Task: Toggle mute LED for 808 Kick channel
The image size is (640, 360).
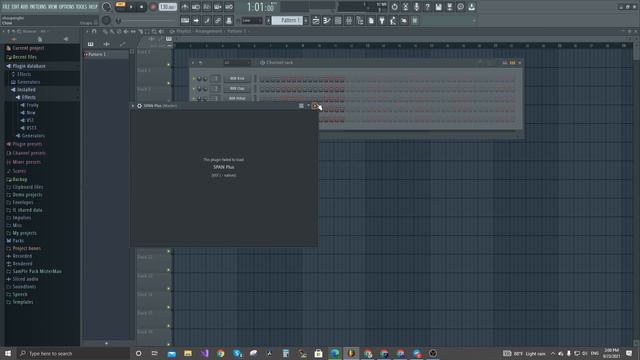Action: pos(193,79)
